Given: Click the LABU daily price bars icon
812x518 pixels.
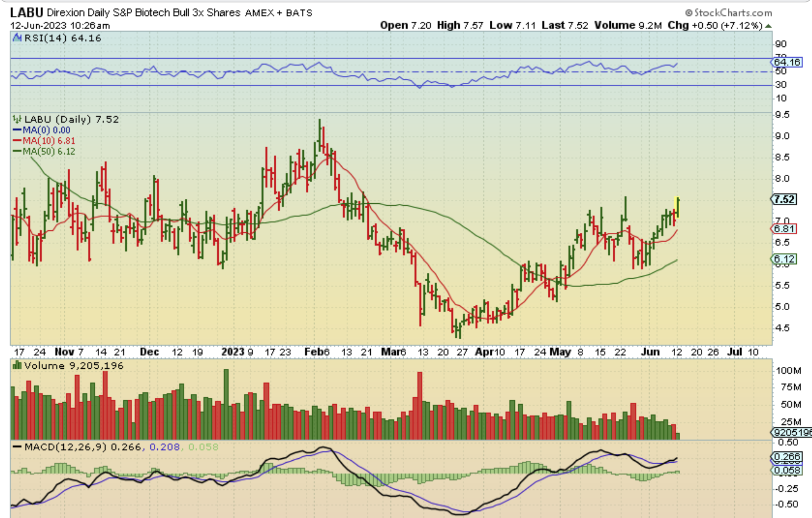Looking at the screenshot, I should tap(17, 119).
